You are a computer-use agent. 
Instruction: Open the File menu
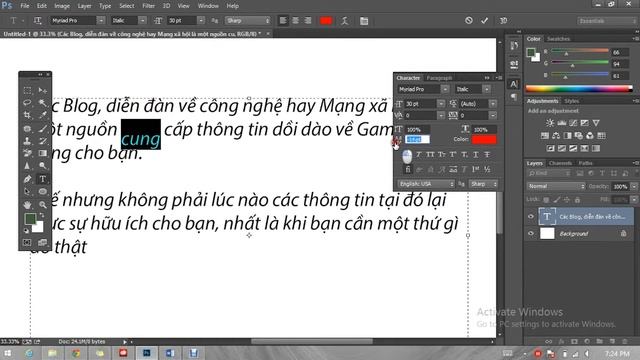pos(25,6)
